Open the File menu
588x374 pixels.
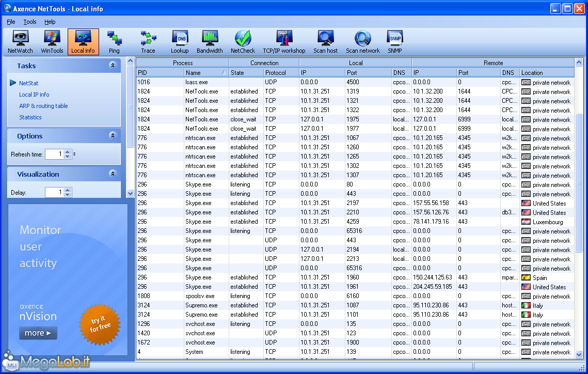pos(11,22)
